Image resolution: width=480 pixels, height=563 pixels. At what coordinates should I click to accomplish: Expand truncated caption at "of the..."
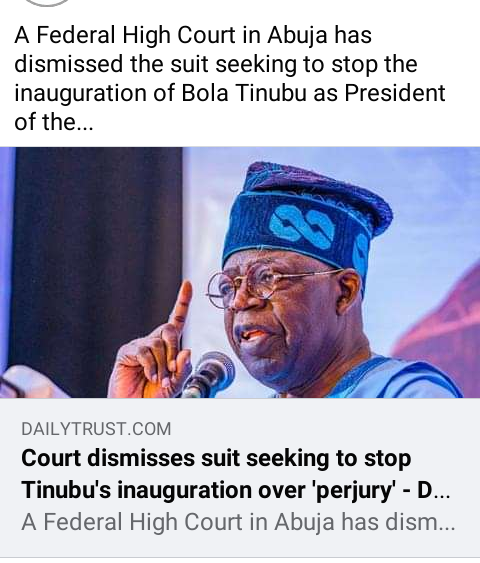coord(54,122)
